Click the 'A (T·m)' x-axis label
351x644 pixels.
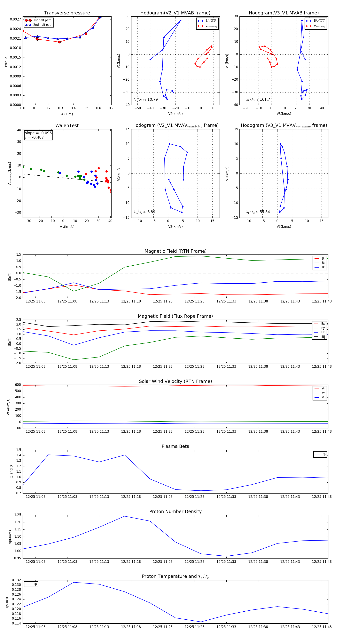pyautogui.click(x=67, y=114)
